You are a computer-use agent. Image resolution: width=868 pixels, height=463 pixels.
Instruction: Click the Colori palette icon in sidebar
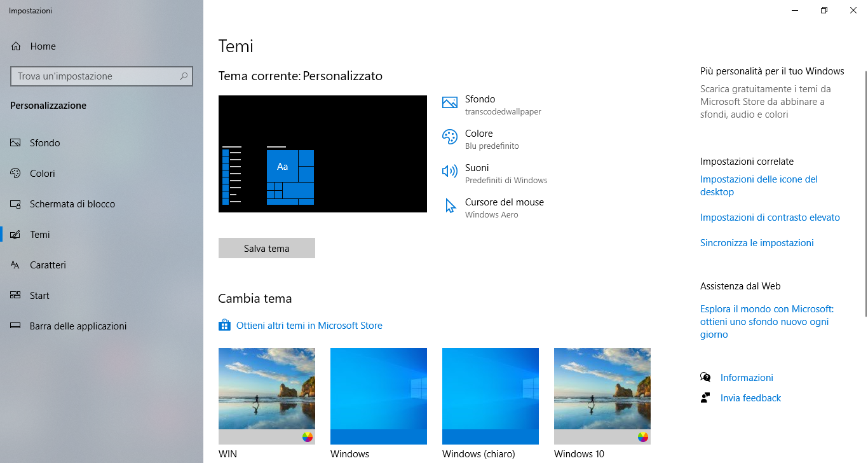pyautogui.click(x=16, y=174)
